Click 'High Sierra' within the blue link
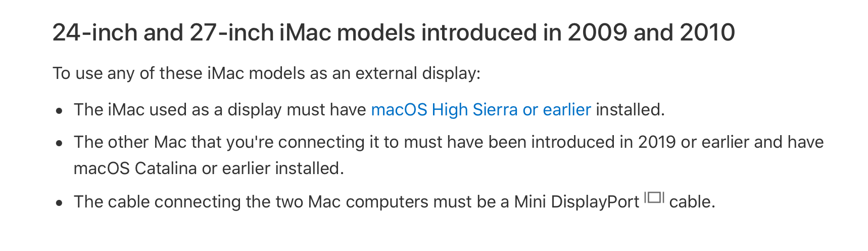 pyautogui.click(x=475, y=110)
